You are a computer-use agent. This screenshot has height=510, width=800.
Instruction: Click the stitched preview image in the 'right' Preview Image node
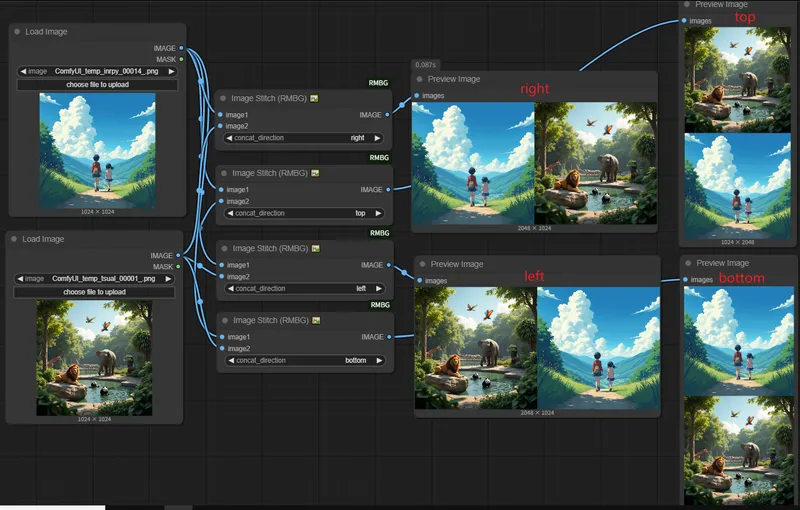[x=534, y=163]
